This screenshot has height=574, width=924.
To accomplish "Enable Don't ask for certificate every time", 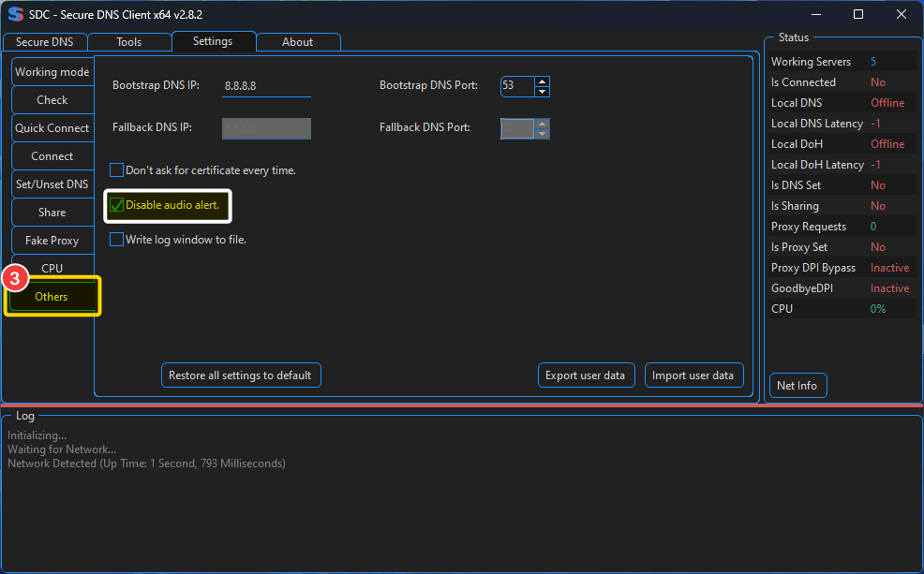I will [x=117, y=170].
